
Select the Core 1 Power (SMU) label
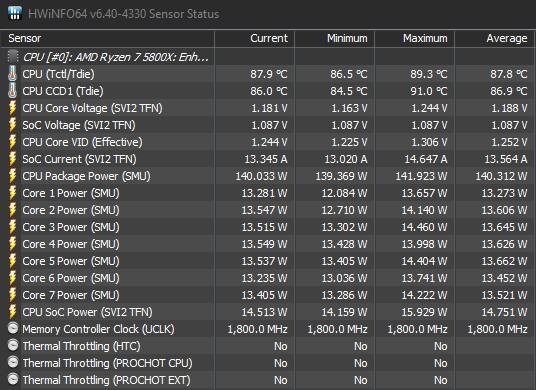pos(71,193)
